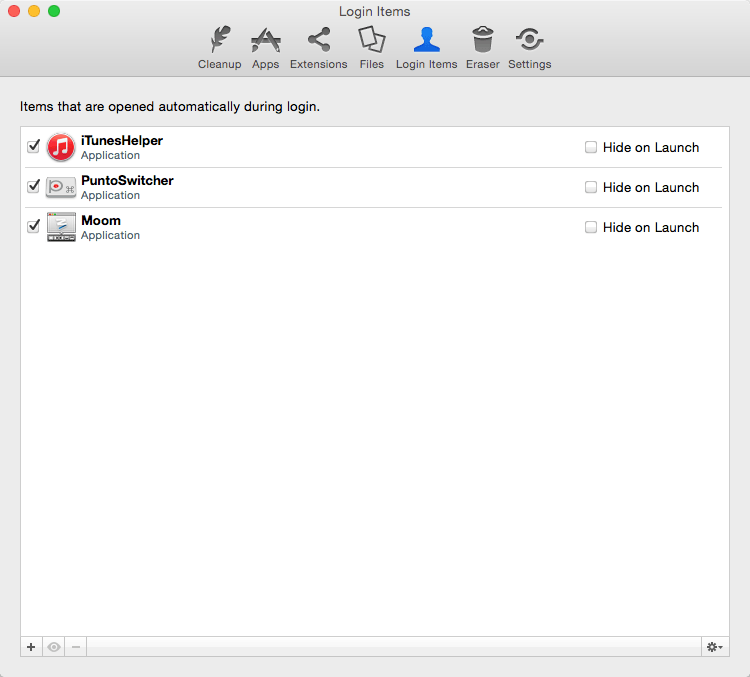Click the Application label under iTunesHelper
The image size is (750, 677).
pyautogui.click(x=110, y=155)
